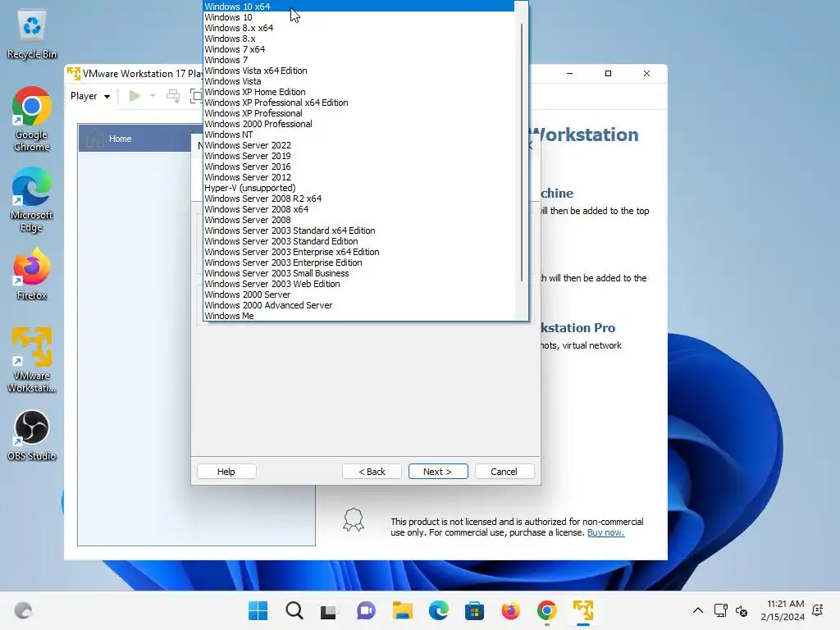Select Windows Server 2008 R2 x64
This screenshot has width=840, height=630.
(358, 199)
